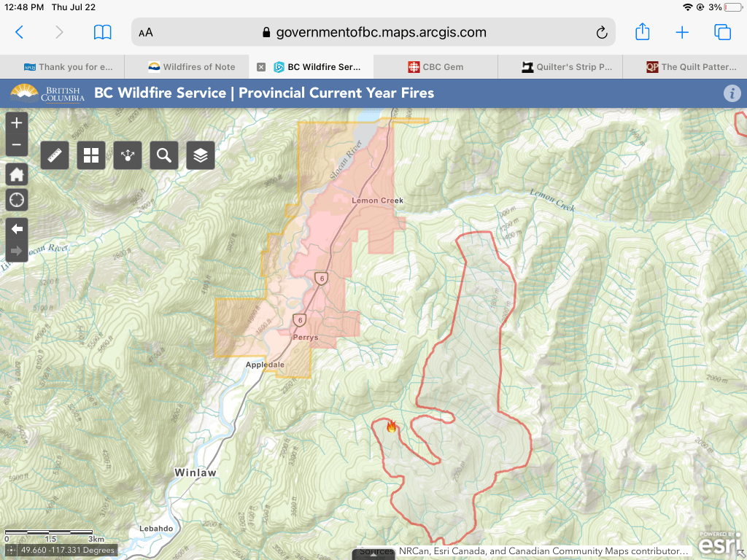The image size is (747, 560).
Task: Open the ruler measurement tool
Action: point(55,155)
